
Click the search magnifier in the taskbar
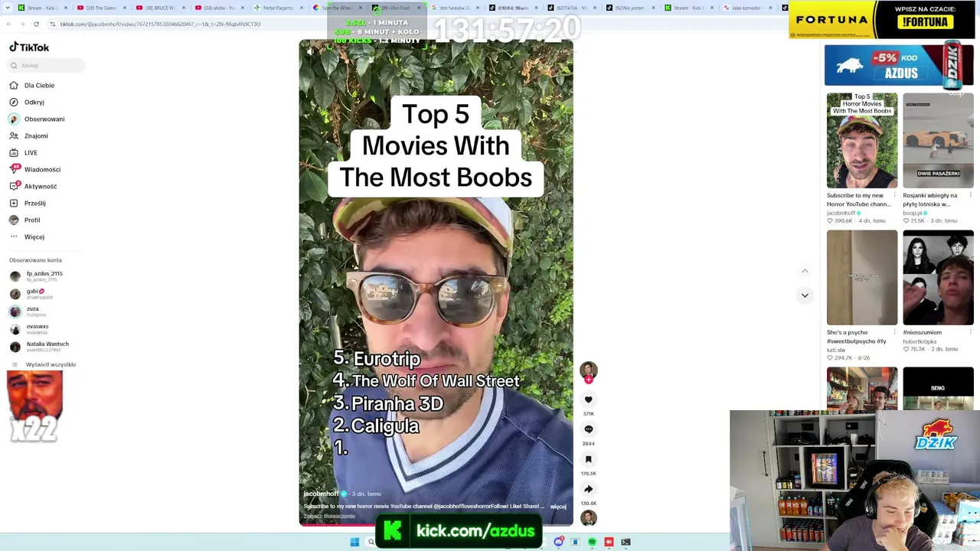point(371,542)
